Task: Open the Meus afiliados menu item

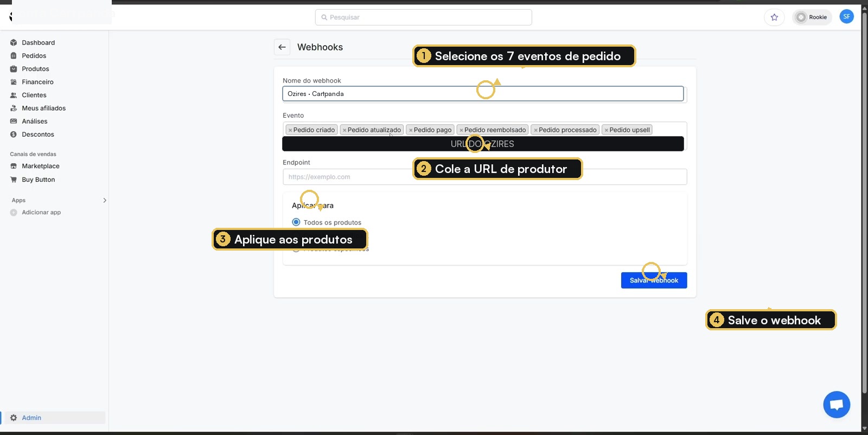Action: point(43,108)
